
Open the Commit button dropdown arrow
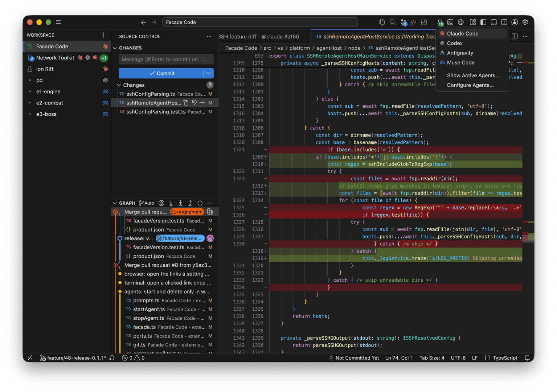[209, 73]
